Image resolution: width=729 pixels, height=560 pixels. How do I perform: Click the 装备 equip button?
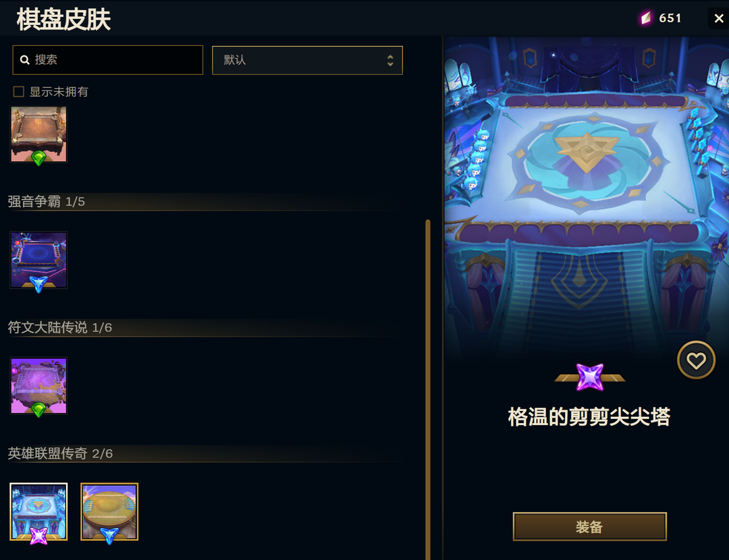pyautogui.click(x=589, y=526)
